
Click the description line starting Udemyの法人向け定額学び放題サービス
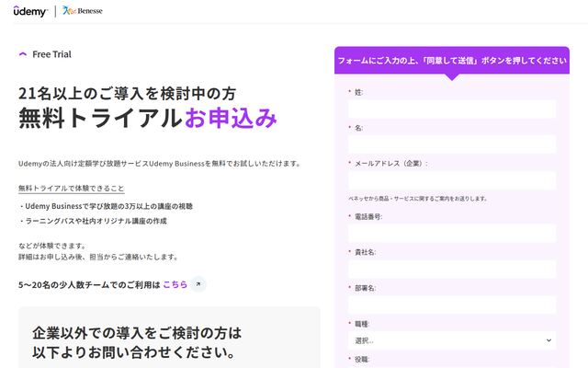[160, 164]
